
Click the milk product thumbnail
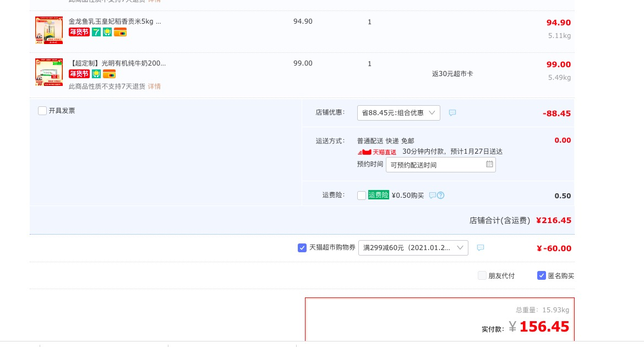click(x=49, y=72)
